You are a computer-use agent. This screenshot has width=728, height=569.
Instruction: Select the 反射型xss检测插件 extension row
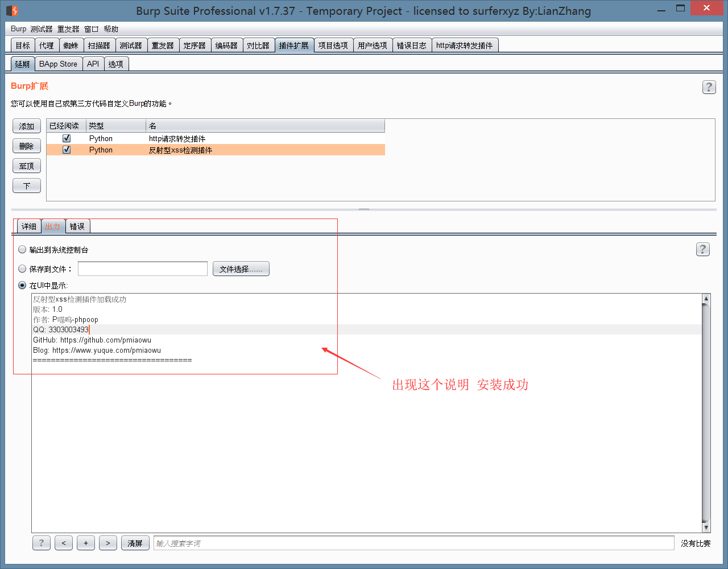point(216,150)
